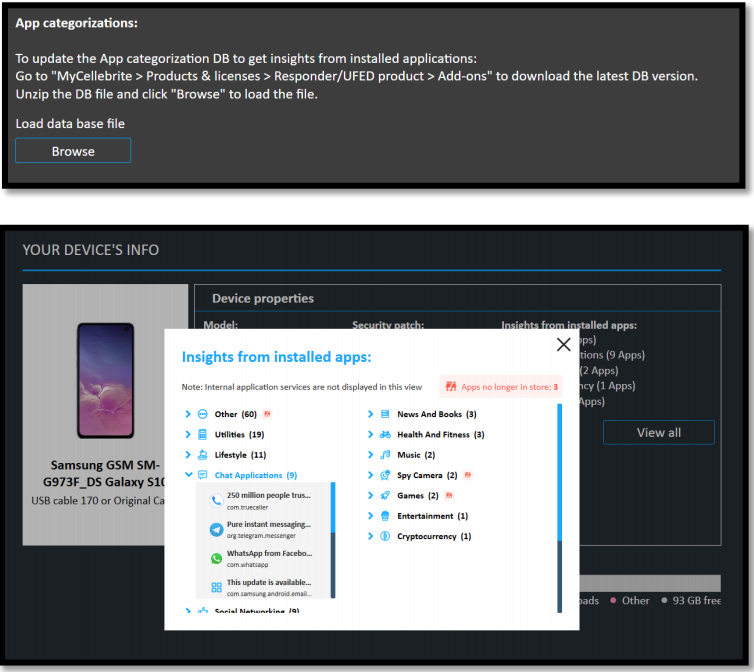754x672 pixels.
Task: Click the red flag beside Other (60)
Action: point(268,414)
